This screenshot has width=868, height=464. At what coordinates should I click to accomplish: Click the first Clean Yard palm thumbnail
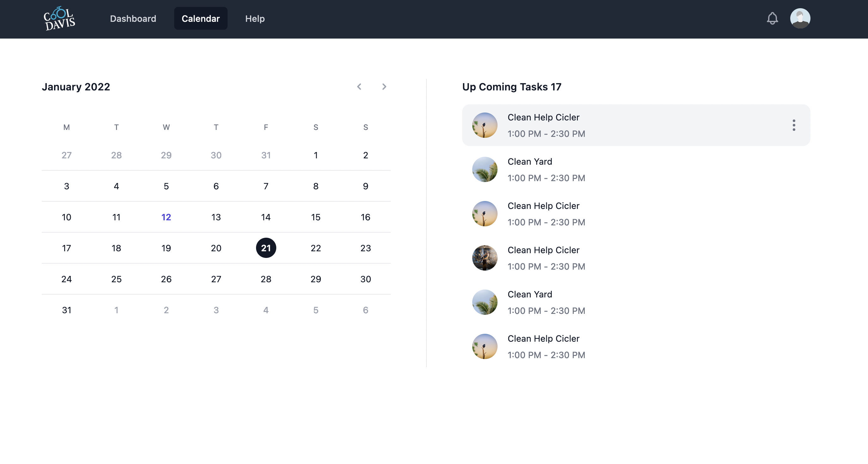485,169
